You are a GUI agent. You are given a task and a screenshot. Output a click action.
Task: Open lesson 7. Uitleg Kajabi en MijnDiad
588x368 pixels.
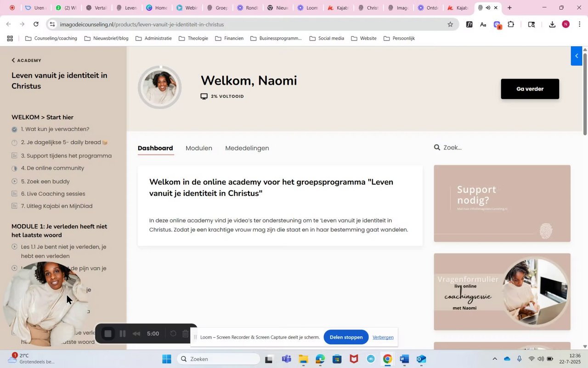tap(57, 207)
